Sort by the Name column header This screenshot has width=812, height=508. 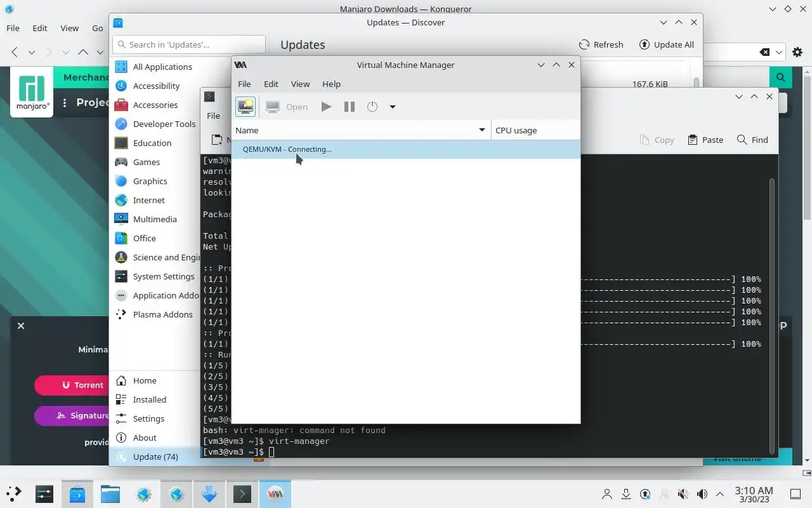361,130
